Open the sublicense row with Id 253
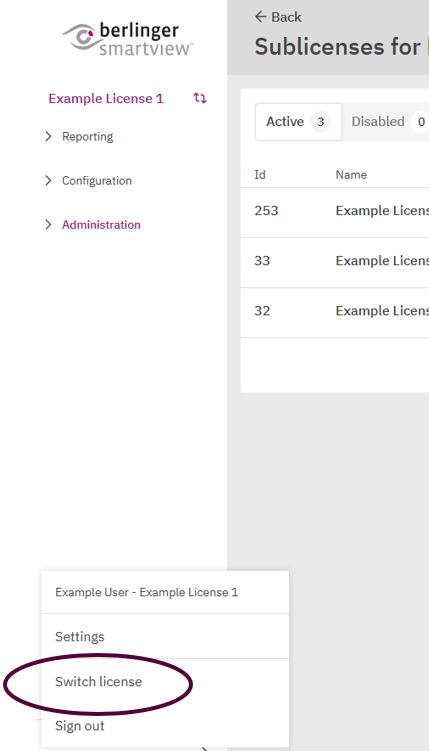The width and height of the screenshot is (429, 751). pyautogui.click(x=335, y=211)
